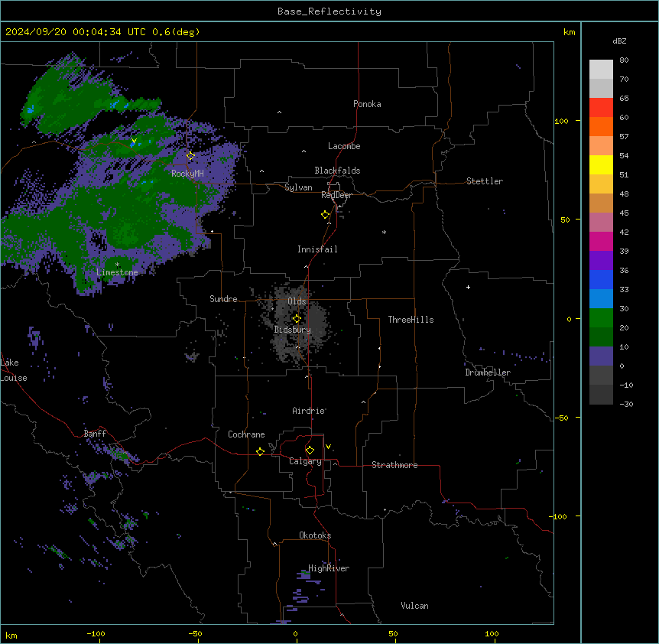The height and width of the screenshot is (644, 659).
Task: Click the RedDeer city label
Action: tap(336, 195)
